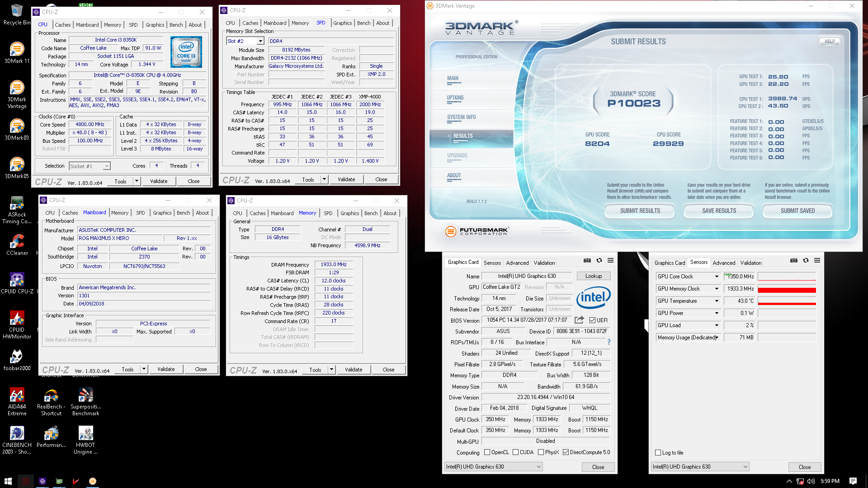Enable the Log to file checkbox
Viewport: 868px width, 488px height.
tap(658, 452)
